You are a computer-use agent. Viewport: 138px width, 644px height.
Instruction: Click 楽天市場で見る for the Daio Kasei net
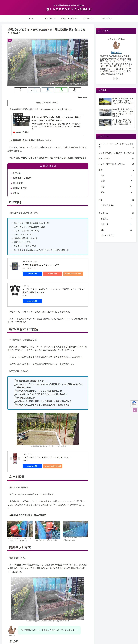point(53,273)
